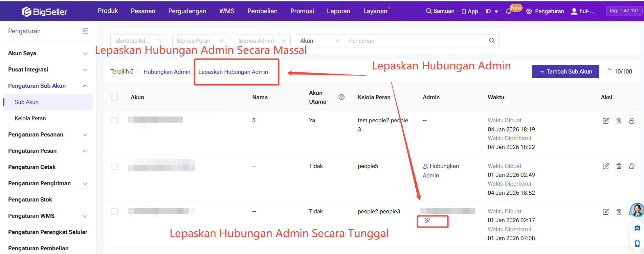Open Bantuan help search
Viewport: 644px width, 254px height.
(x=440, y=11)
